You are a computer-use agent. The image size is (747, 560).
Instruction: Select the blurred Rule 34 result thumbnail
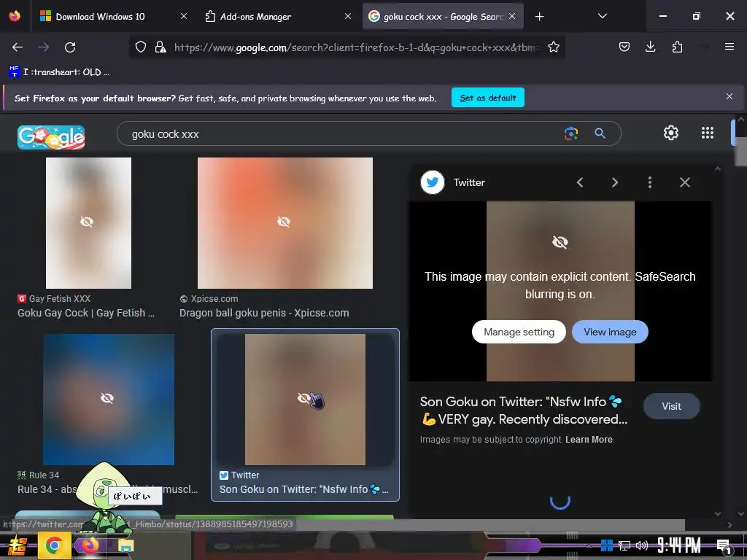pos(109,399)
